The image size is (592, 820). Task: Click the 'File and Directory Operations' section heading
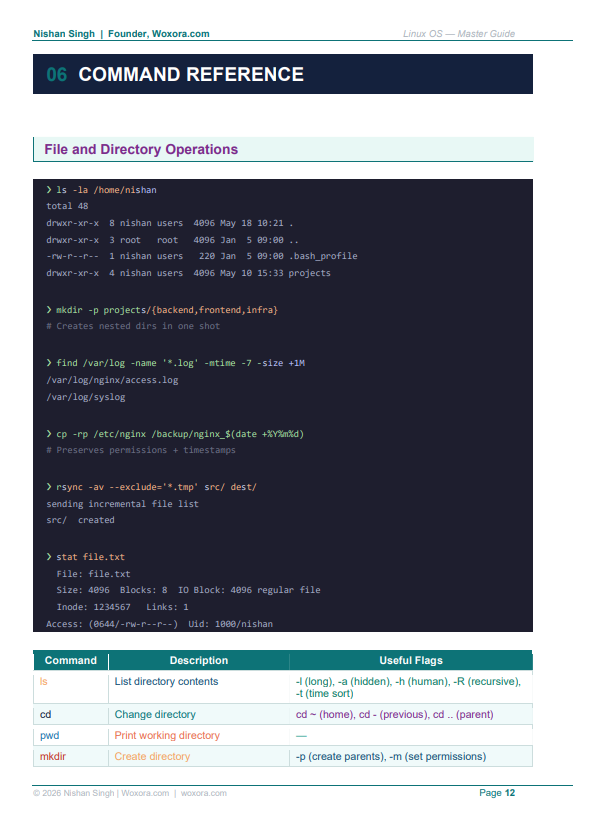[x=141, y=150]
